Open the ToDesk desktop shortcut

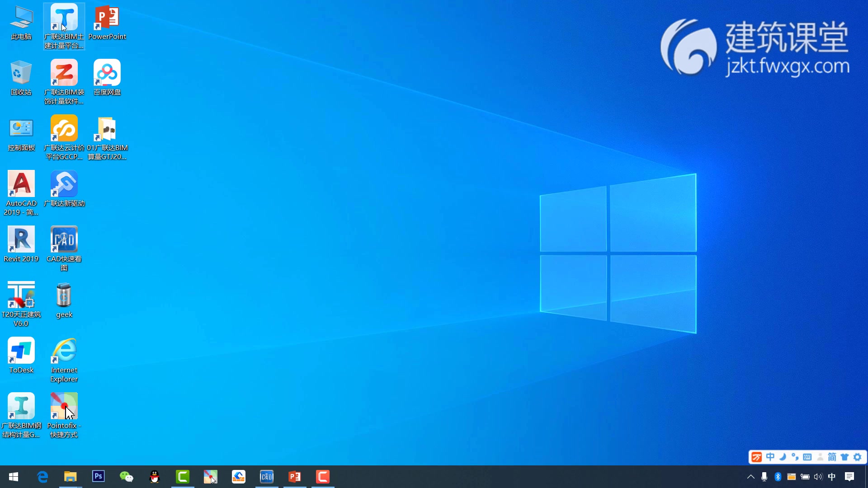[21, 351]
